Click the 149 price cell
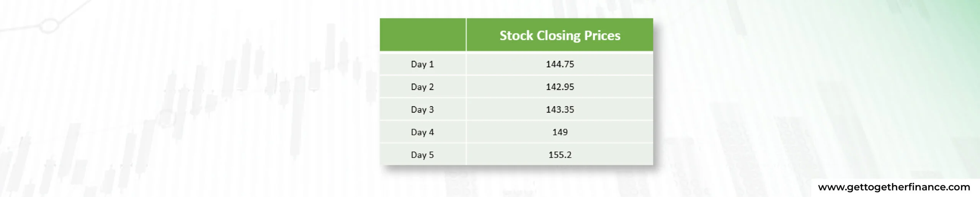980x197 pixels. tap(560, 132)
